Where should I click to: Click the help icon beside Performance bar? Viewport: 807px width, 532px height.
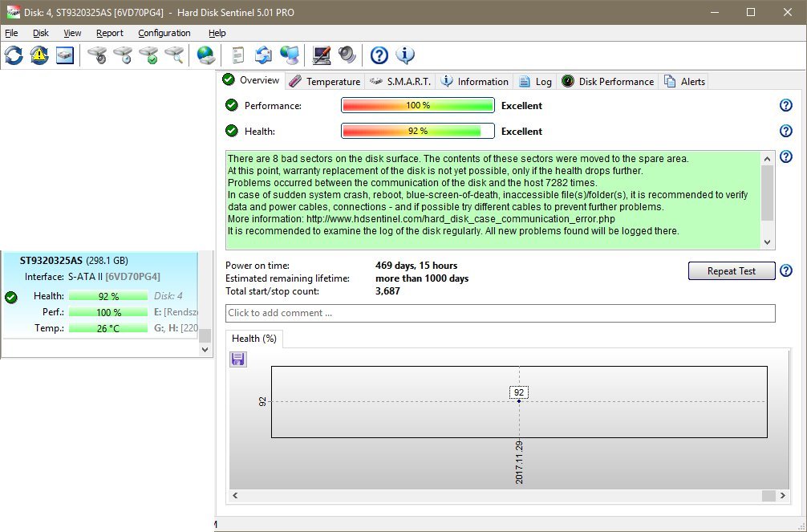(786, 105)
